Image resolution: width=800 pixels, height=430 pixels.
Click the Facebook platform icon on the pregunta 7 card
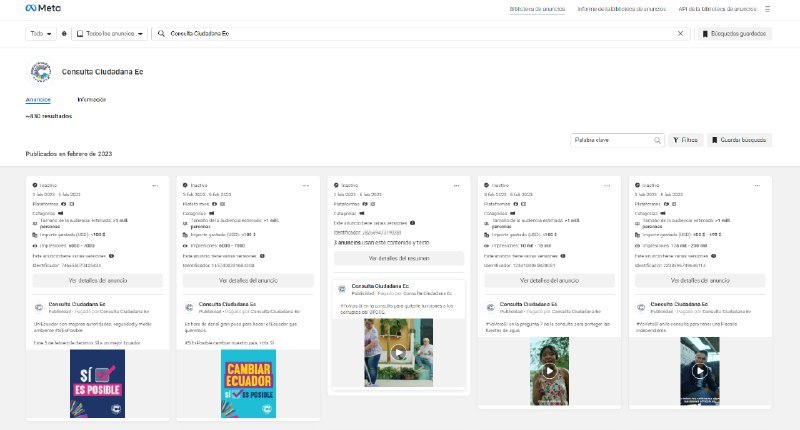coord(515,204)
